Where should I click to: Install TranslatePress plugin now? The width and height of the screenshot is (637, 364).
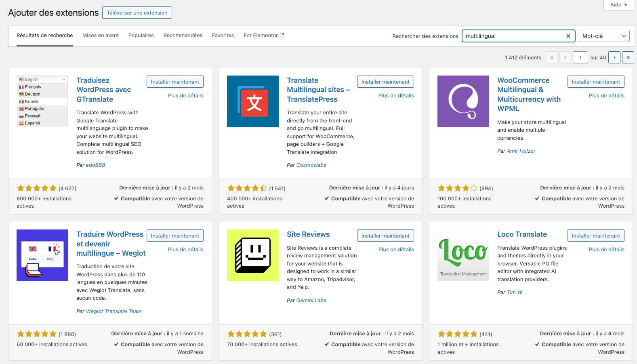(x=385, y=82)
